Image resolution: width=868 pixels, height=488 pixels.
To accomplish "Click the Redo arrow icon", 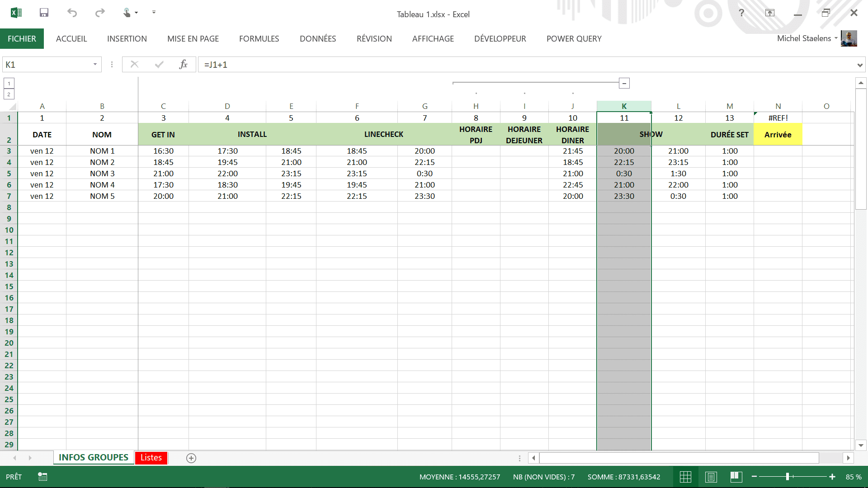I will [x=100, y=13].
